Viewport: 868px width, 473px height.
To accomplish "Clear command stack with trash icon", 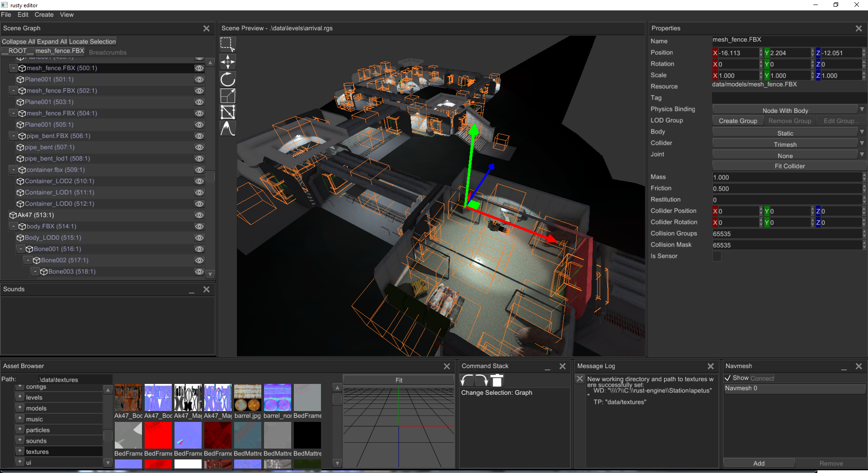I will (497, 380).
